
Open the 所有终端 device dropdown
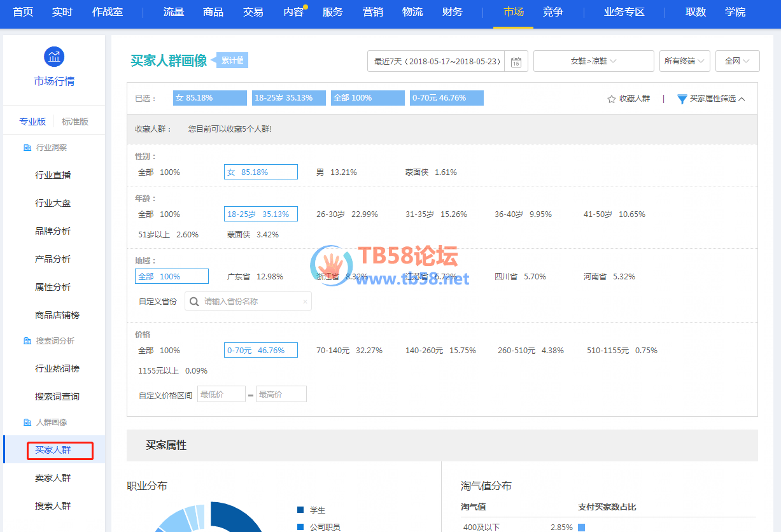pyautogui.click(x=685, y=61)
